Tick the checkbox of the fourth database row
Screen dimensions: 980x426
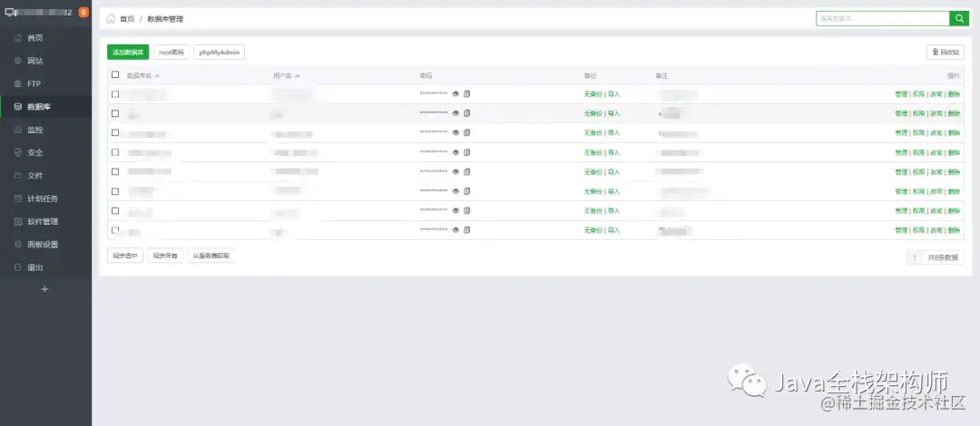[115, 151]
